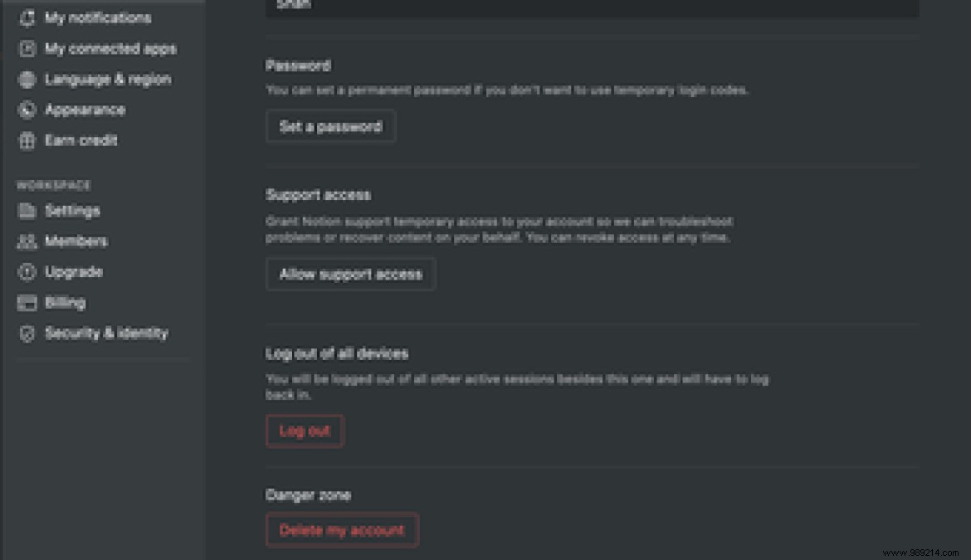This screenshot has width=971, height=560.
Task: Click the workspace Settings icon
Action: click(x=27, y=211)
